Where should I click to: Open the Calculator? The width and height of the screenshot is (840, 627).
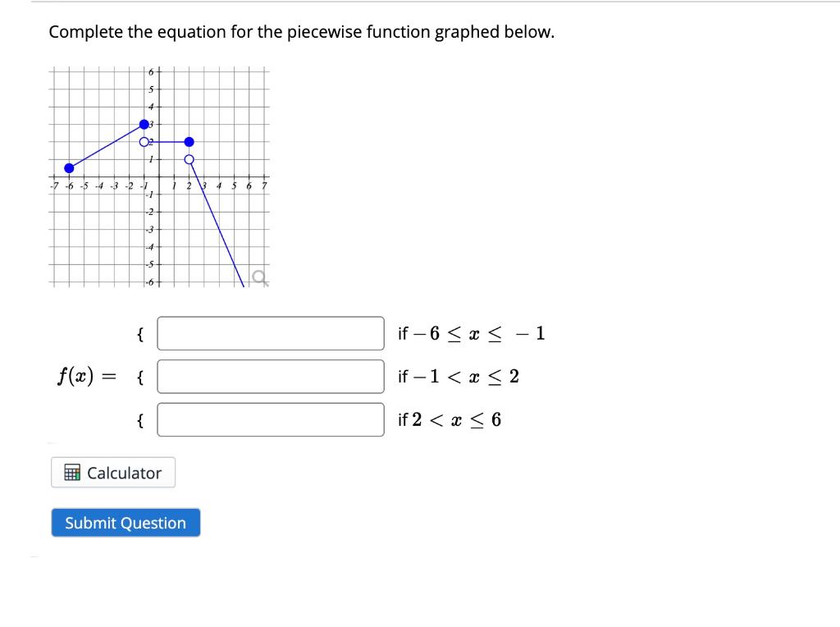click(x=113, y=473)
